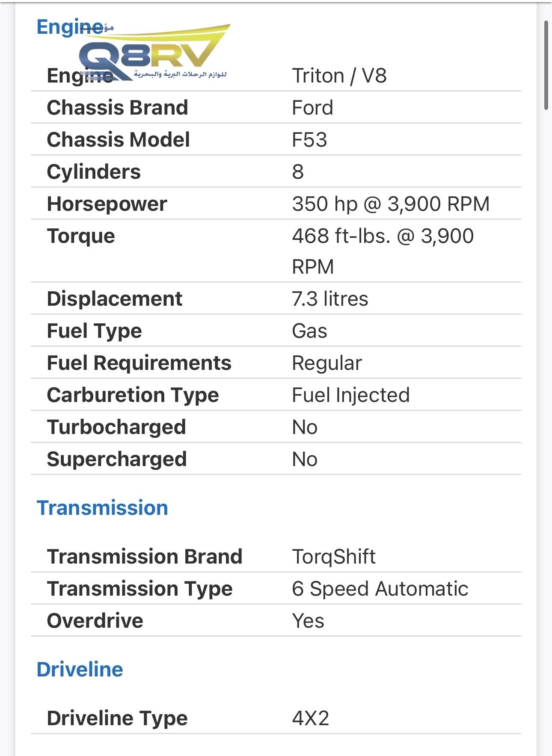Open the Transmission section heading
The height and width of the screenshot is (756, 552).
tap(102, 508)
